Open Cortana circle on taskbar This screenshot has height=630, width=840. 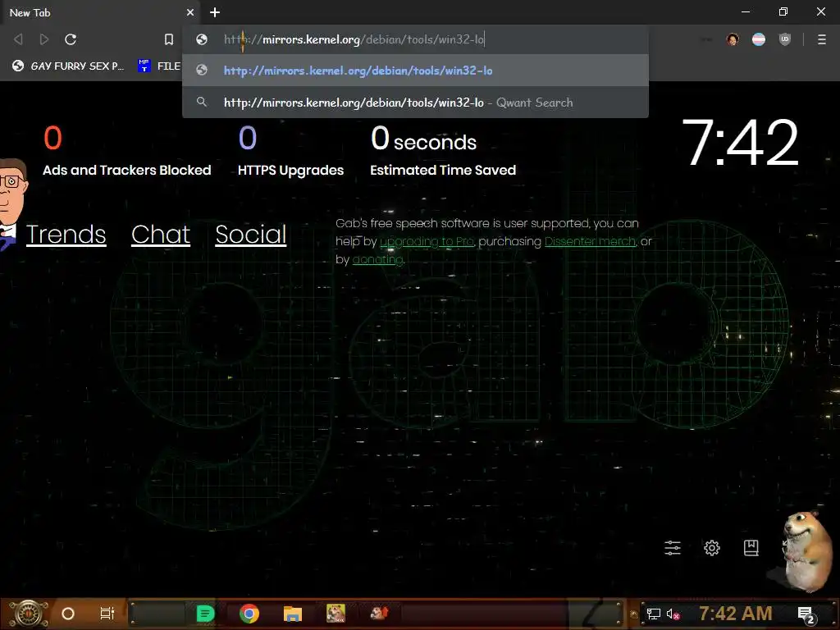(68, 614)
